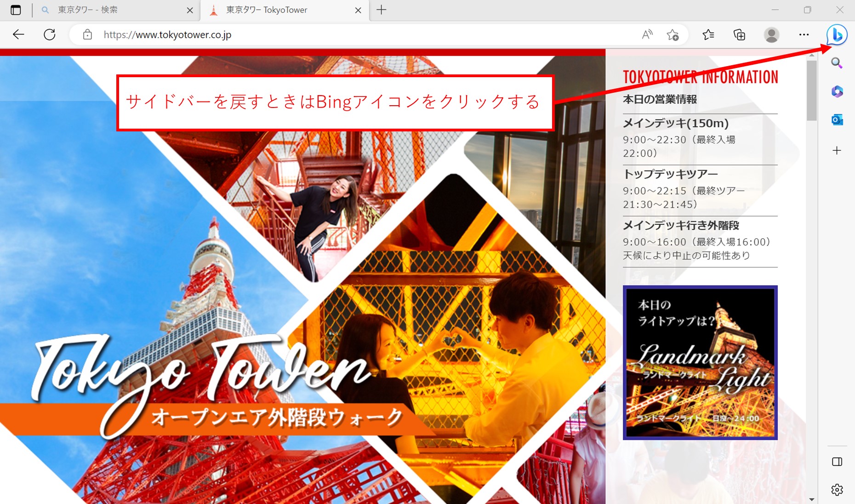855x504 pixels.
Task: Click scrollbar down arrow
Action: pyautogui.click(x=812, y=499)
